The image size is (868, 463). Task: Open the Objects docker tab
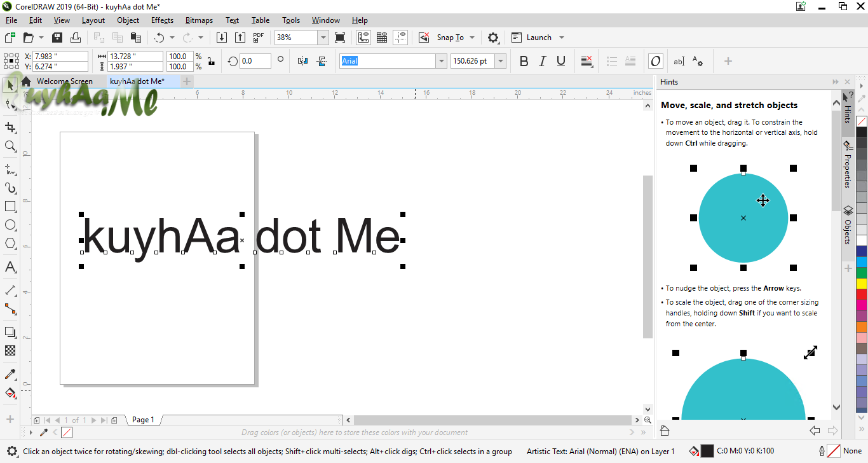848,226
